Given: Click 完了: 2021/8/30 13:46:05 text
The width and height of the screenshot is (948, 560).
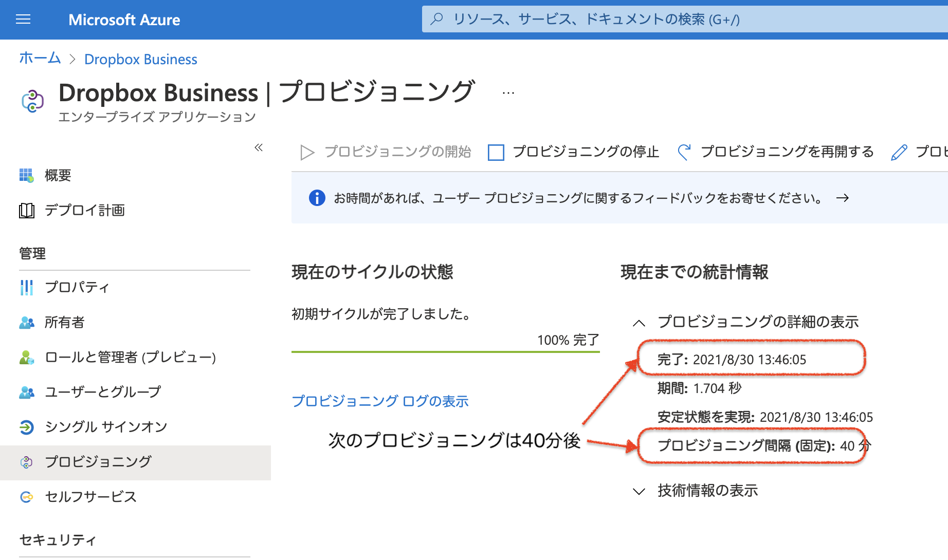Looking at the screenshot, I should point(732,360).
